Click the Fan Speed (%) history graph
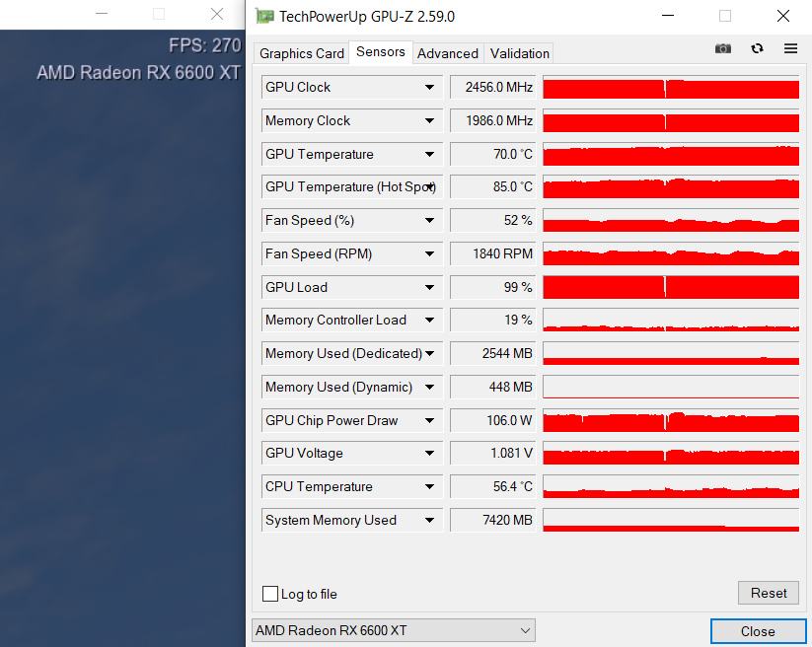This screenshot has width=812, height=647. [x=671, y=221]
